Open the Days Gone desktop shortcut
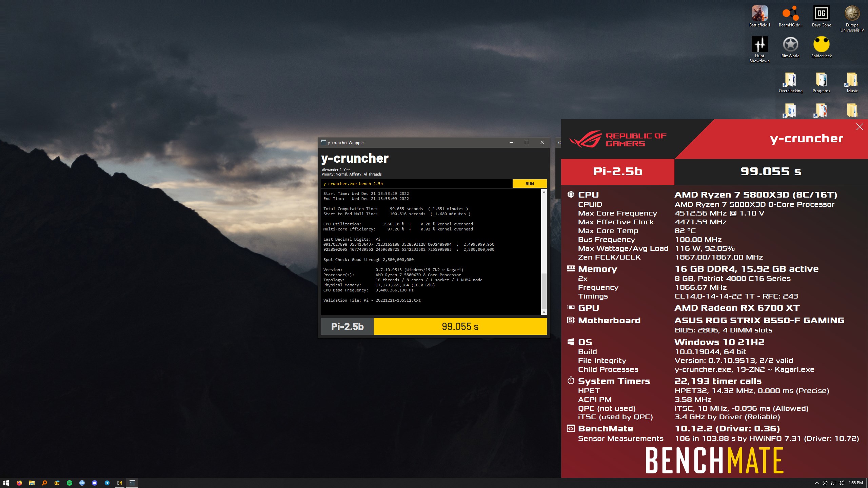This screenshot has width=868, height=488. pyautogui.click(x=821, y=16)
